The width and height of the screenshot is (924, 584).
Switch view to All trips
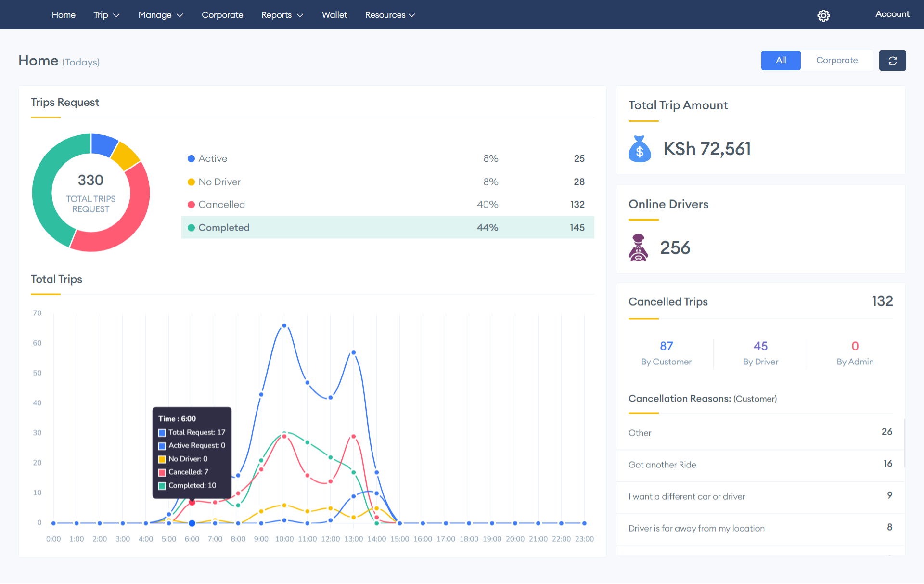pyautogui.click(x=781, y=60)
